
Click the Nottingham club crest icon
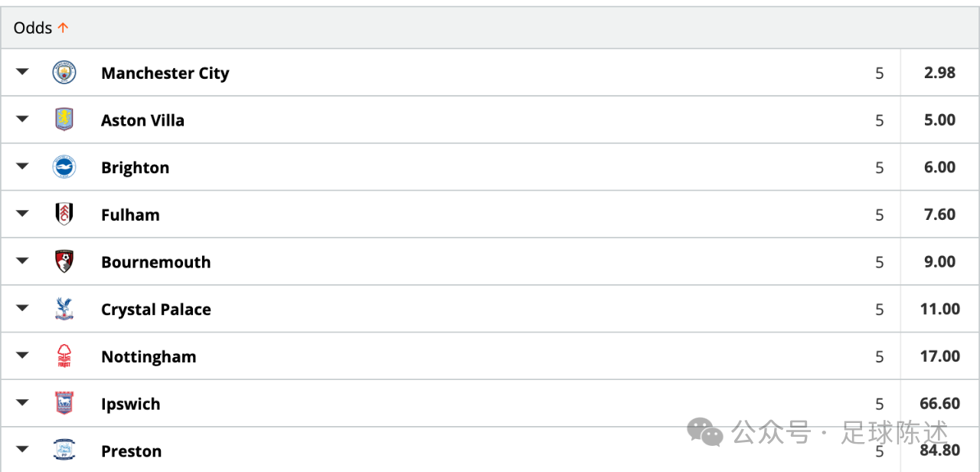pos(64,356)
